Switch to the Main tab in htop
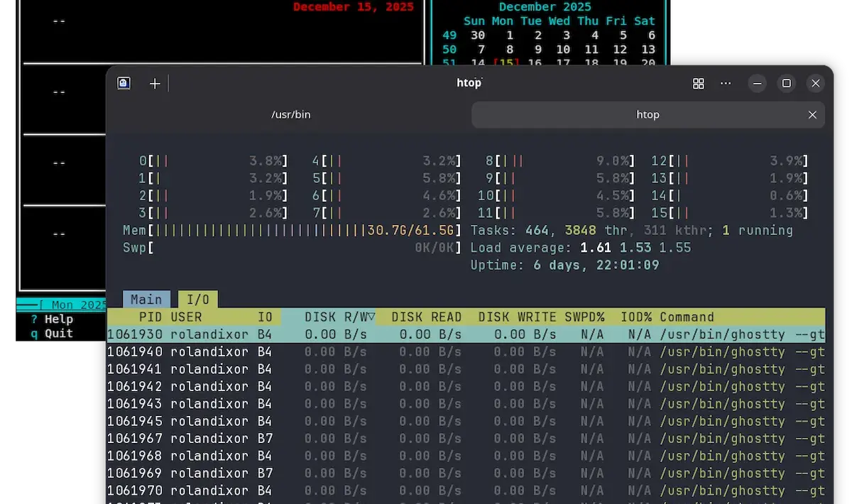Viewport: 852px width, 504px height. tap(146, 300)
